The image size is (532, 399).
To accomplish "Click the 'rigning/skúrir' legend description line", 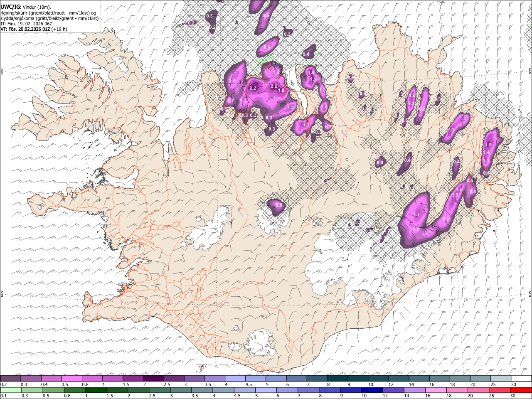I will pyautogui.click(x=49, y=13).
